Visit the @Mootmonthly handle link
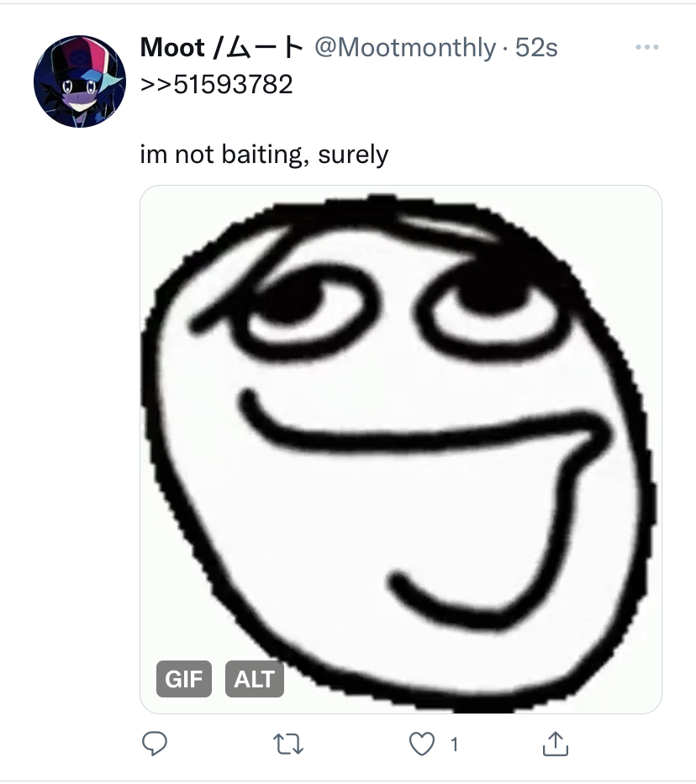 click(x=405, y=48)
